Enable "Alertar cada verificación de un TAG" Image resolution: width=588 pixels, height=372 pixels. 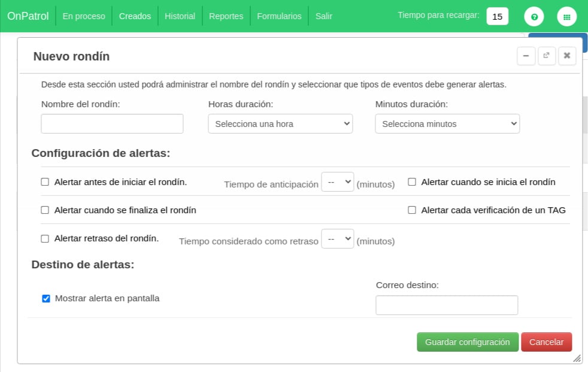click(x=412, y=210)
